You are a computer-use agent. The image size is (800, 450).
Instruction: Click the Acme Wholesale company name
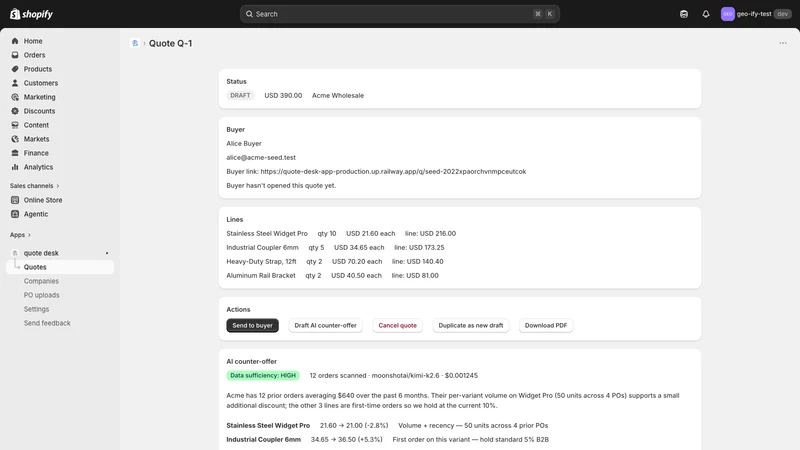(x=338, y=95)
